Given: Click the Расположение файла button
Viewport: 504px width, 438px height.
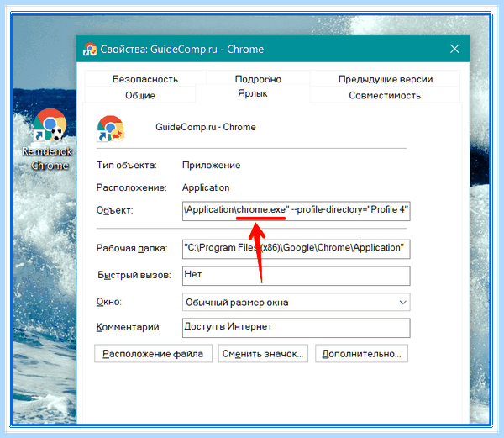Looking at the screenshot, I should [153, 353].
